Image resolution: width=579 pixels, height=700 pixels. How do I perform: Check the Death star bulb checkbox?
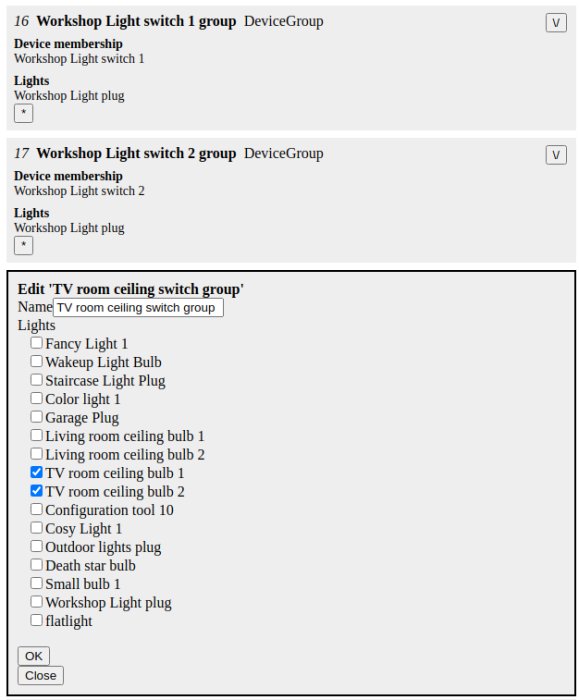click(x=36, y=565)
